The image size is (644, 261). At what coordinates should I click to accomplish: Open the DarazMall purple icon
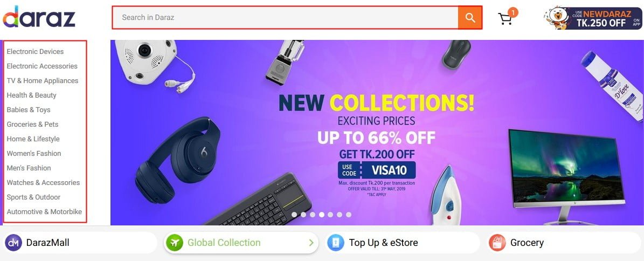tap(13, 243)
